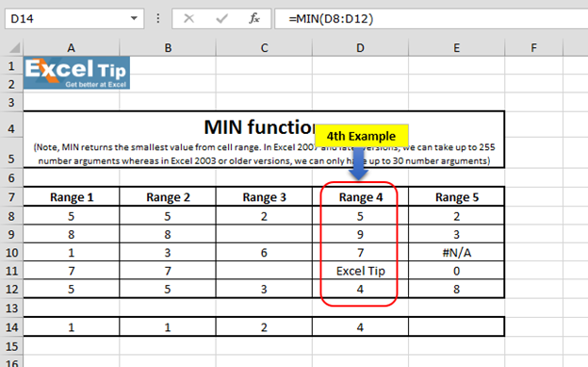Select row 7 header
Image resolution: width=588 pixels, height=367 pixels.
(11, 197)
